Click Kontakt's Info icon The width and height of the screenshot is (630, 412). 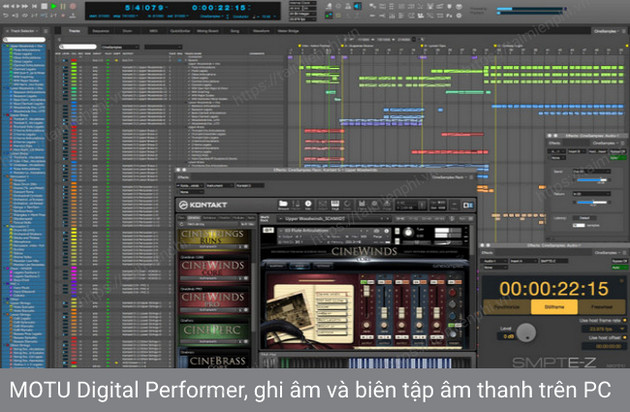point(308,205)
